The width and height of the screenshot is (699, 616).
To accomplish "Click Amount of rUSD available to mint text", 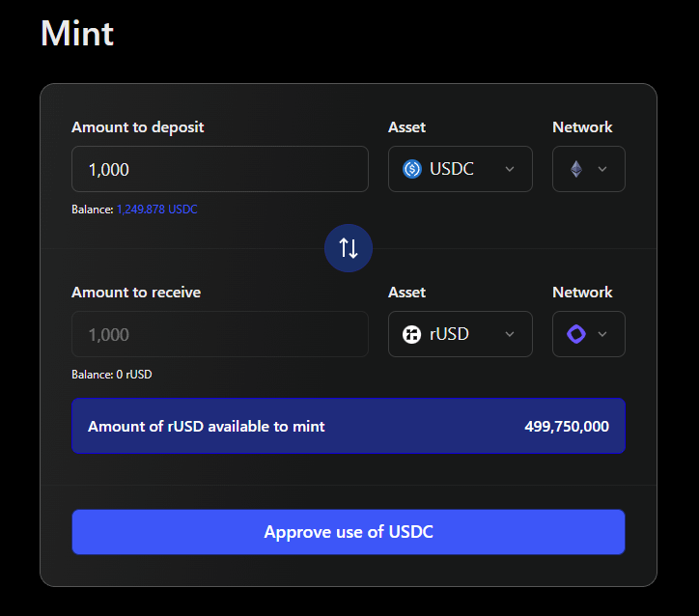I will click(x=206, y=427).
